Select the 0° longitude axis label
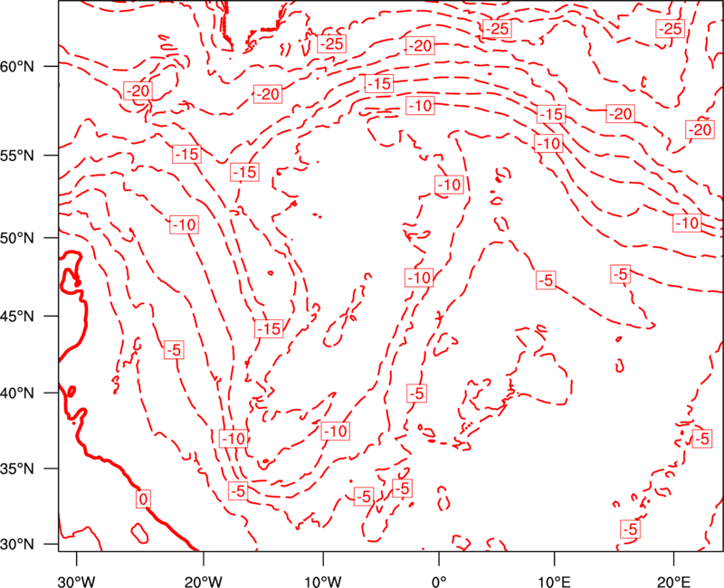Viewport: 724px width, 588px height. tap(439, 582)
